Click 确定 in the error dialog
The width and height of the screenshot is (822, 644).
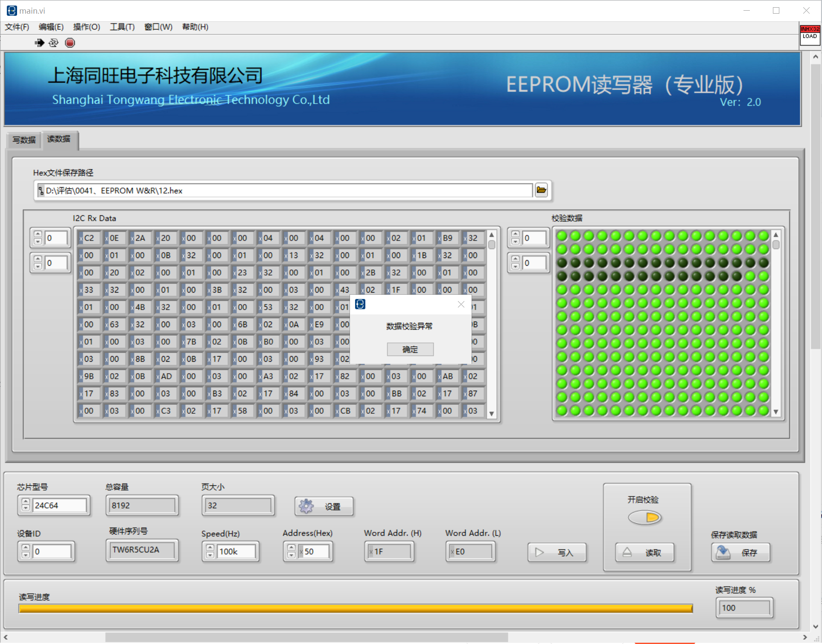[x=410, y=349]
